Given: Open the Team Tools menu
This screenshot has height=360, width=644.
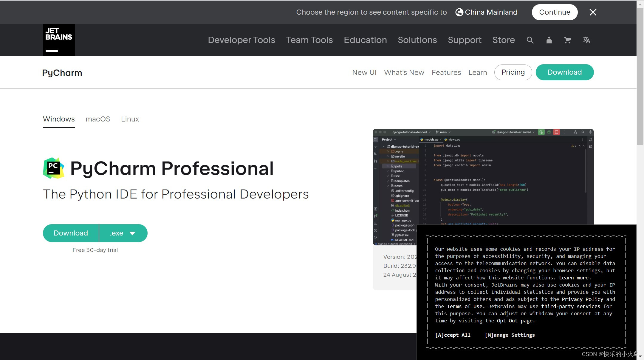Looking at the screenshot, I should [x=309, y=40].
